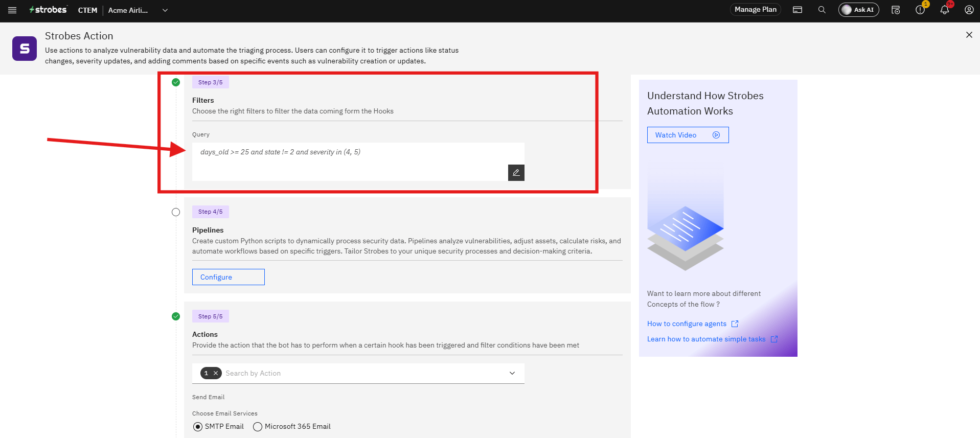Viewport: 980px width, 438px height.
Task: Select the SMTP Email radio option
Action: 198,427
